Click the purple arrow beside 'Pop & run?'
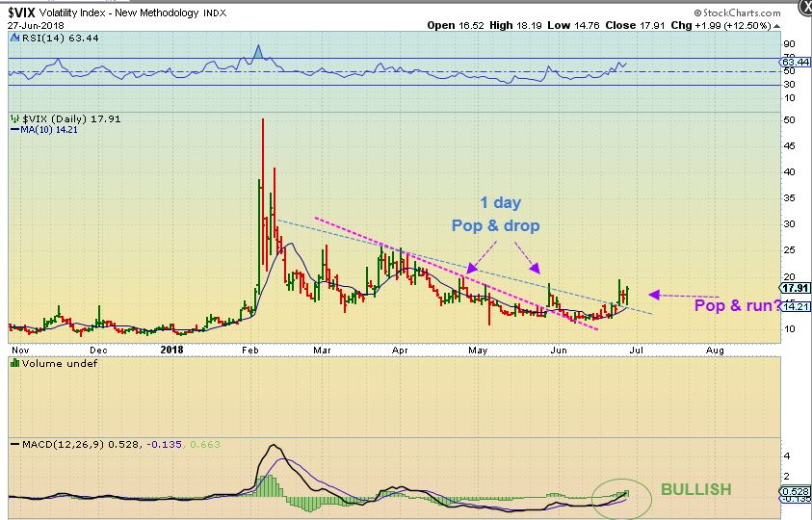This screenshot has width=812, height=520. pyautogui.click(x=684, y=295)
